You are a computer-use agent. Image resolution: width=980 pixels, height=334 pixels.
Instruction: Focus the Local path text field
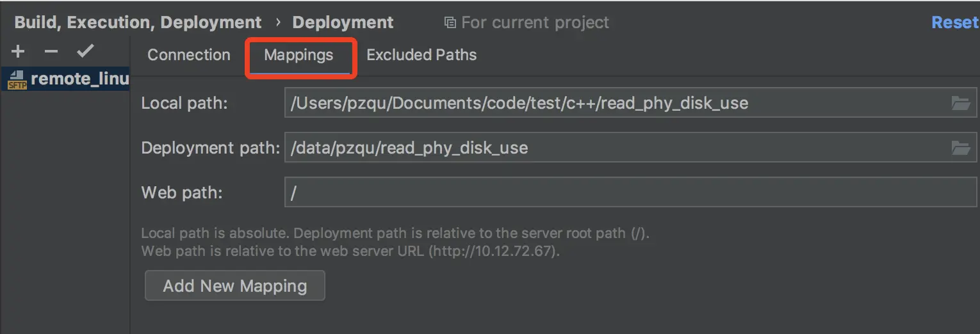tap(615, 103)
